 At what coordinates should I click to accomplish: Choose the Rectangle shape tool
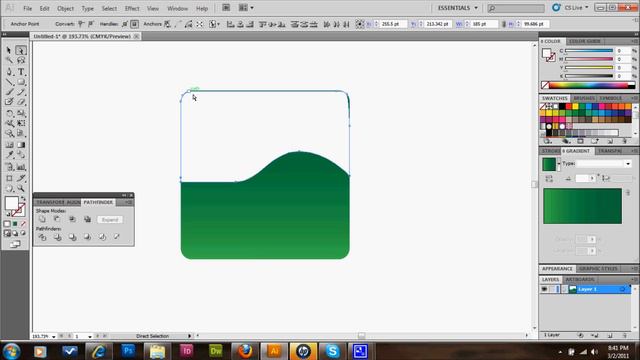(21, 82)
